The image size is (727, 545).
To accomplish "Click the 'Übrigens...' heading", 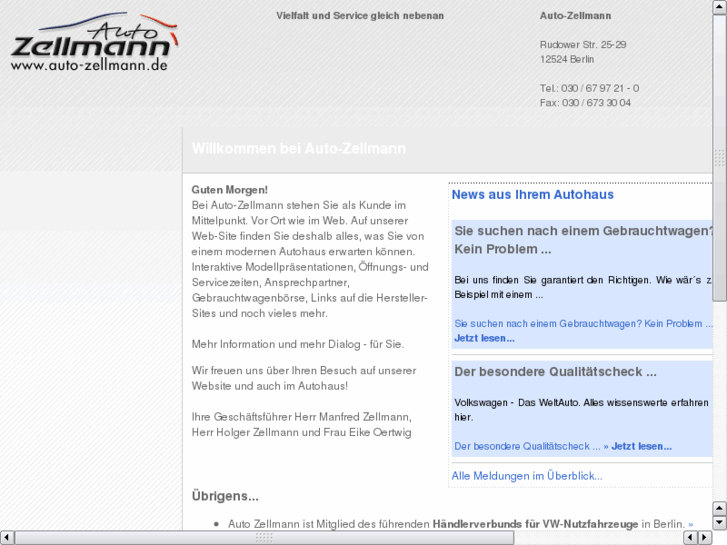I will [x=225, y=496].
